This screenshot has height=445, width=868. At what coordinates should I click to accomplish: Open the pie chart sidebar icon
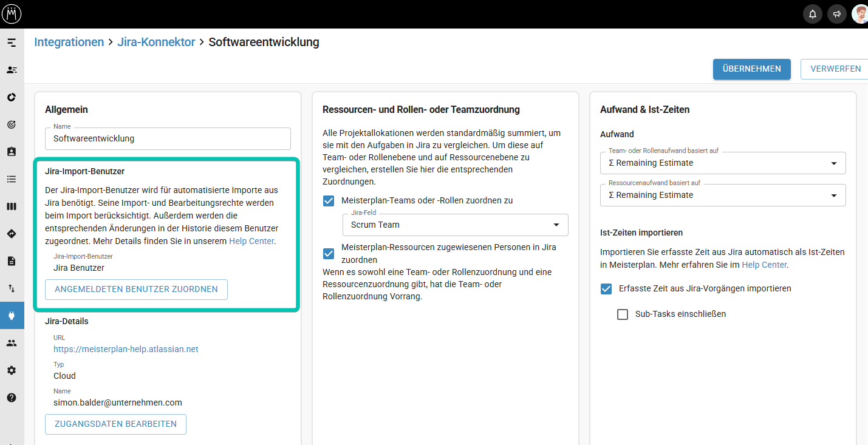tap(12, 97)
